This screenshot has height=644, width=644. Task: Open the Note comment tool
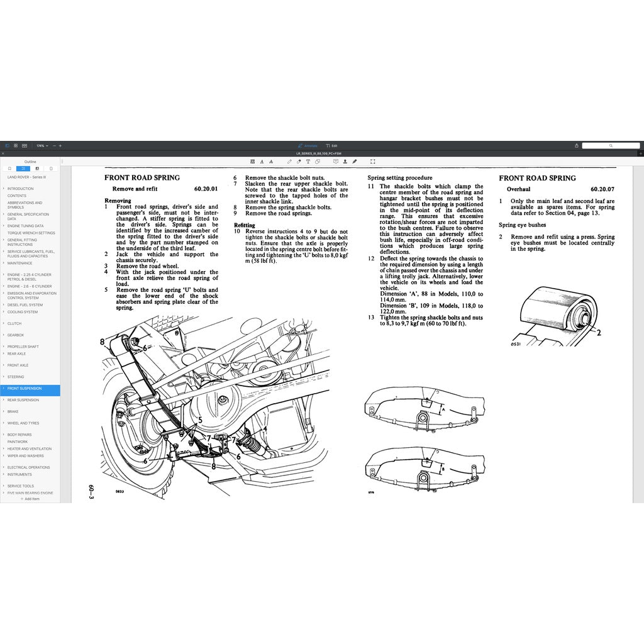336,161
